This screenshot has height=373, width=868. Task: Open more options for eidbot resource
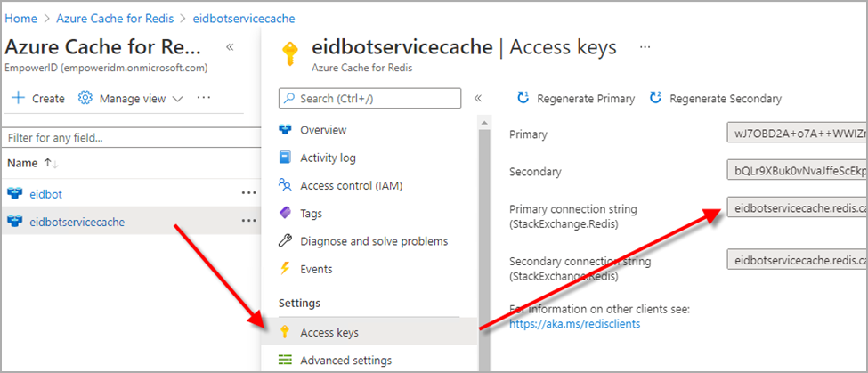tap(248, 193)
